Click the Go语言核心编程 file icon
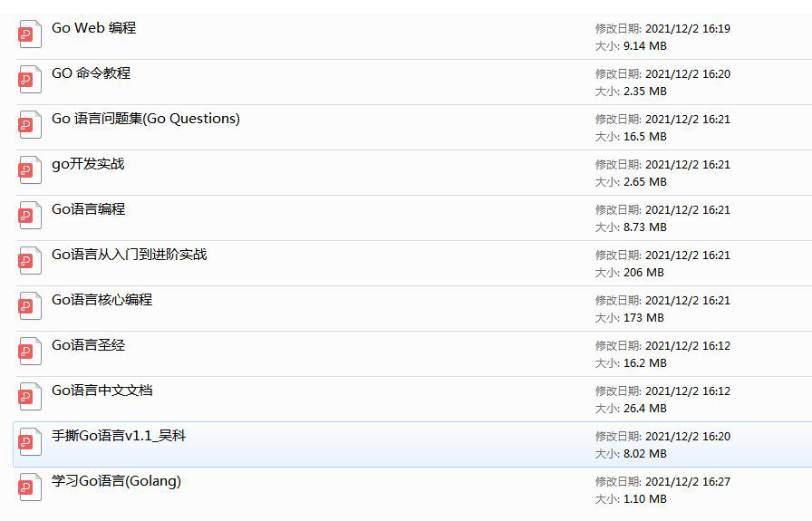 30,306
